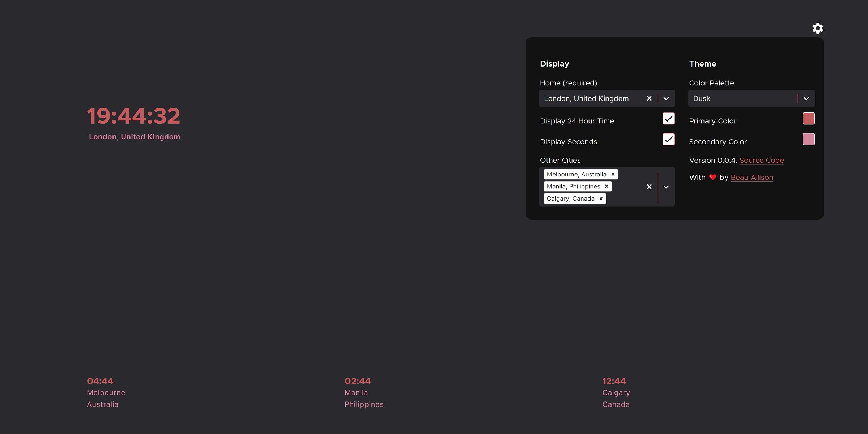
Task: Toggle Display 24 Hour Time checkbox
Action: click(668, 118)
